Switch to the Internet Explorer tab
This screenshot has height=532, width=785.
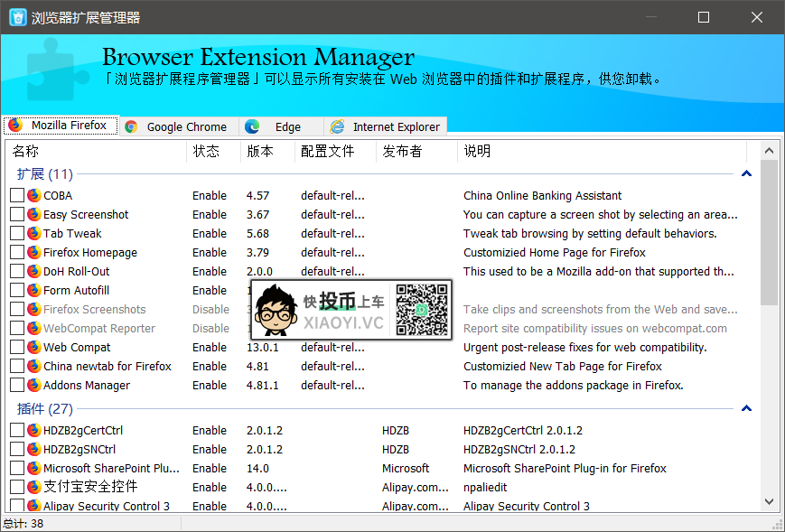pos(386,126)
